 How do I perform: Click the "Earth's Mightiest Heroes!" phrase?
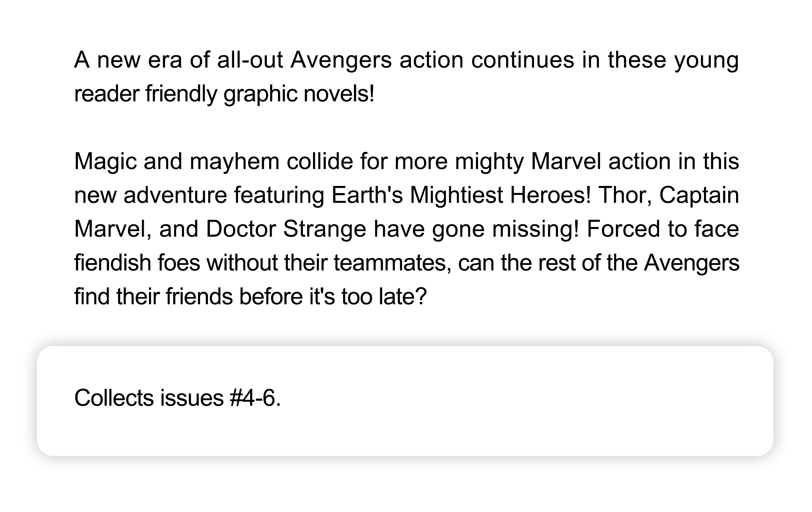coord(461,195)
